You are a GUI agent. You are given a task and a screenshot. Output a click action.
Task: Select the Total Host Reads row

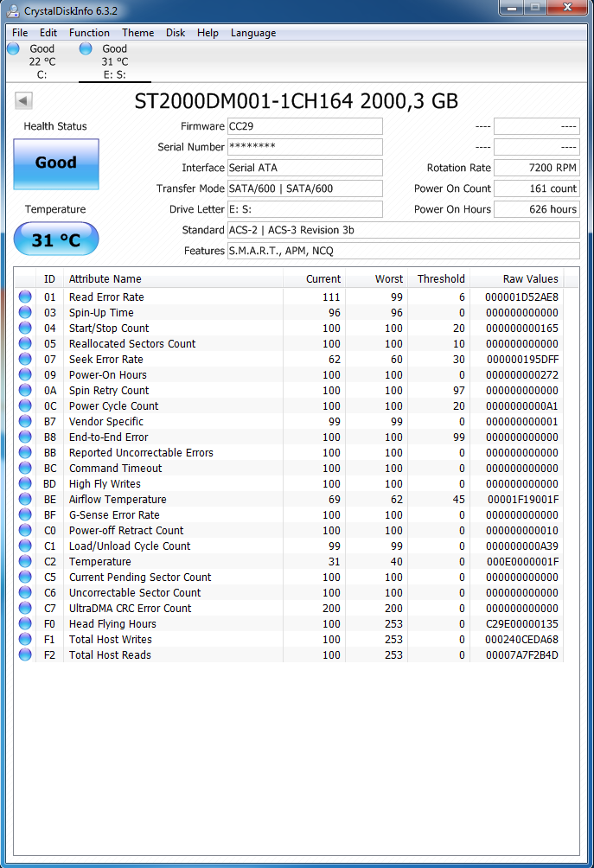289,654
